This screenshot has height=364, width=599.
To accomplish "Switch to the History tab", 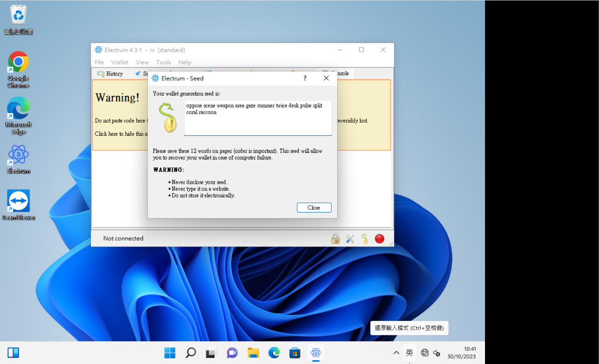I will pyautogui.click(x=110, y=74).
